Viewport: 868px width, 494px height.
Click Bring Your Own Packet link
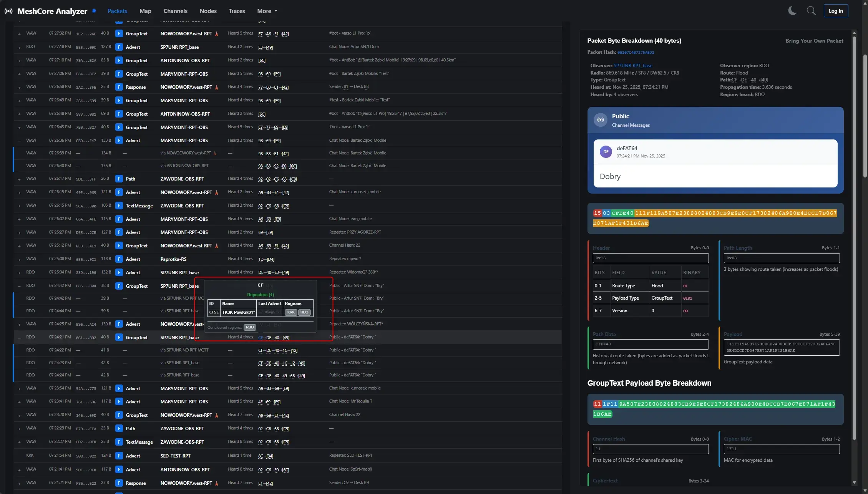click(x=814, y=41)
